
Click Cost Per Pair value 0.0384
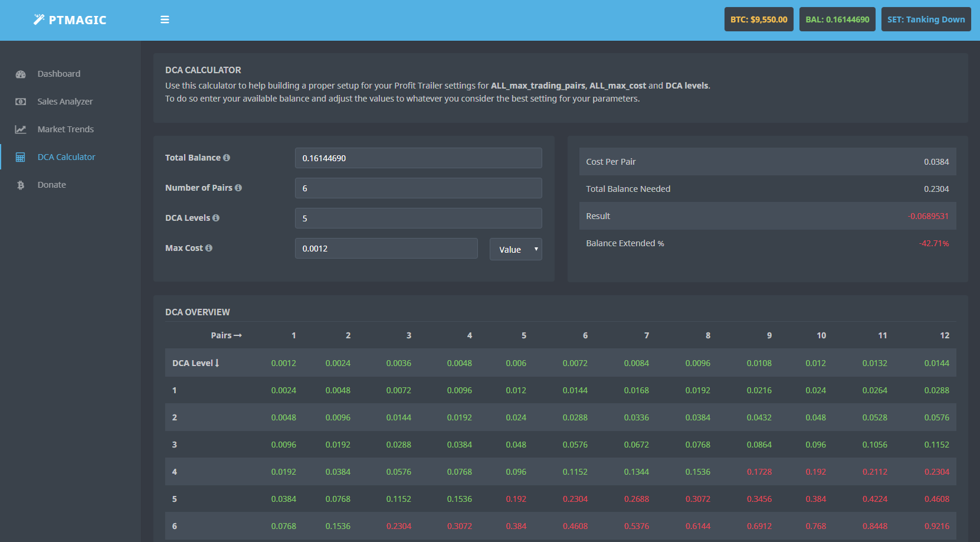pyautogui.click(x=936, y=162)
